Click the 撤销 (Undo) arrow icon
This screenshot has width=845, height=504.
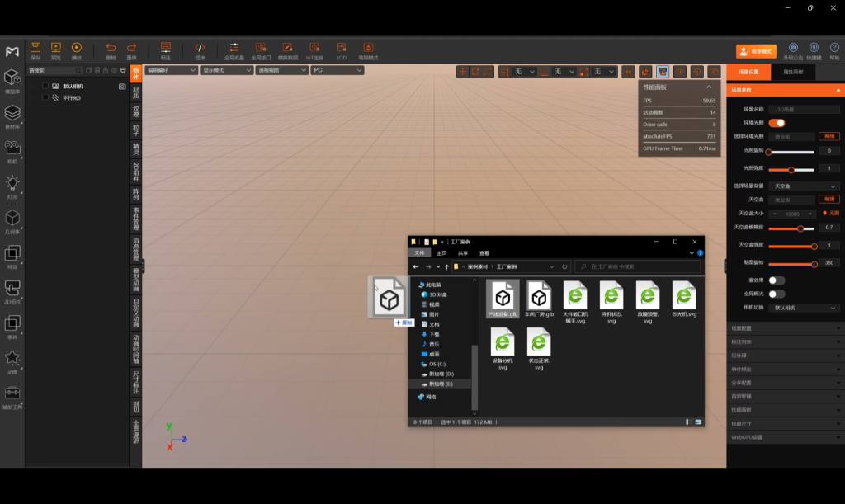click(x=111, y=49)
